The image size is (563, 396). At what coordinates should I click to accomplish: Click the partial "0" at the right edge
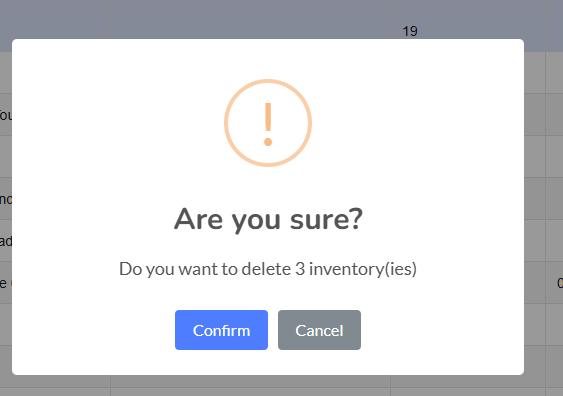click(560, 283)
